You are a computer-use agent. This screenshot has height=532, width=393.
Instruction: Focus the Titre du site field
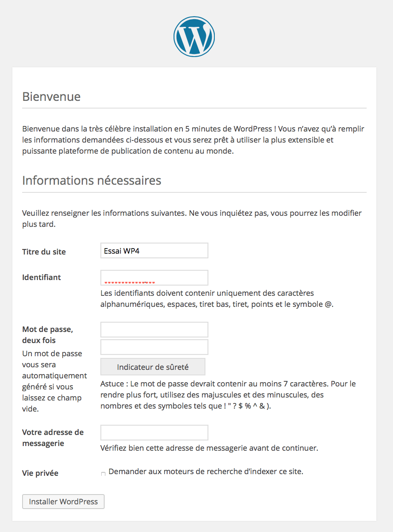(154, 251)
